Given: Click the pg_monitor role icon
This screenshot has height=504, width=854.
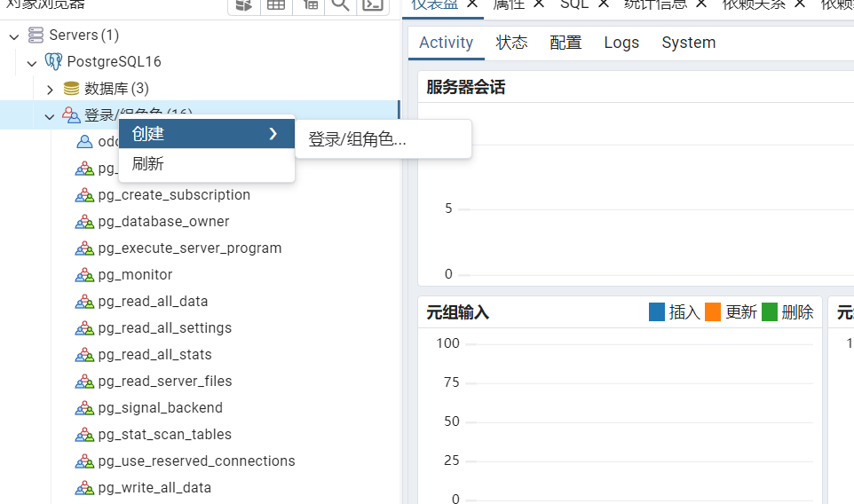Looking at the screenshot, I should pyautogui.click(x=84, y=275).
